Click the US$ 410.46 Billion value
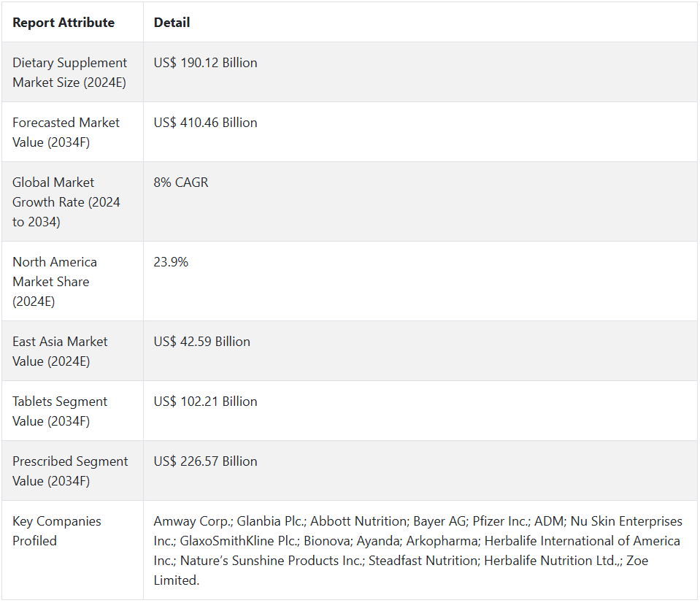The width and height of the screenshot is (700, 603). pos(205,123)
